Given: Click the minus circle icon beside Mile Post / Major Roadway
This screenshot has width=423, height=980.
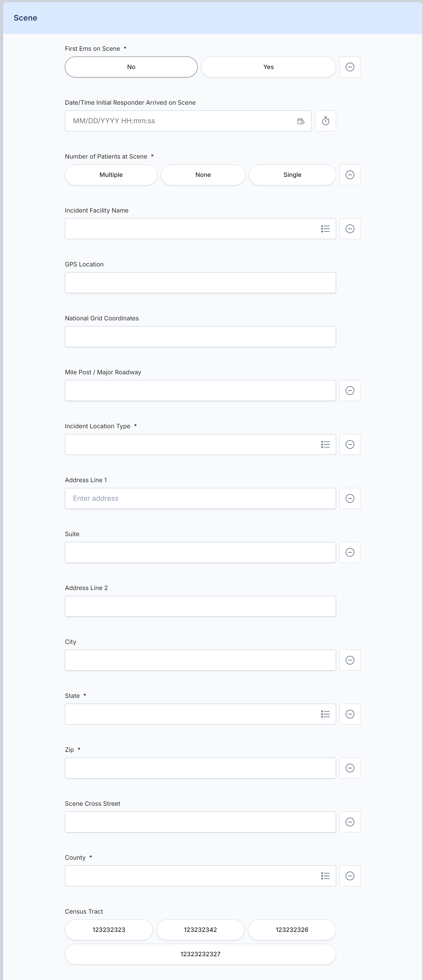Looking at the screenshot, I should 350,390.
